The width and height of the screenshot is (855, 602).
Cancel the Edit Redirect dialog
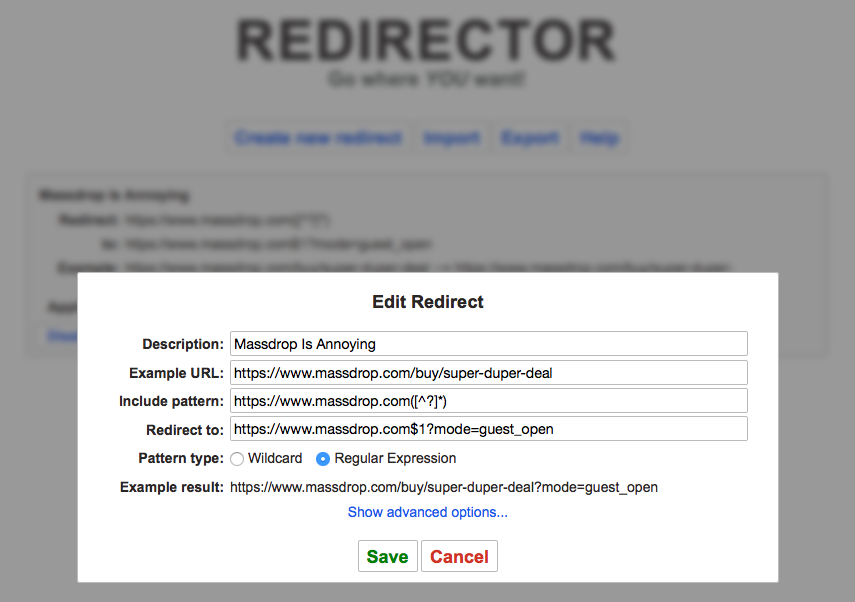pos(459,556)
